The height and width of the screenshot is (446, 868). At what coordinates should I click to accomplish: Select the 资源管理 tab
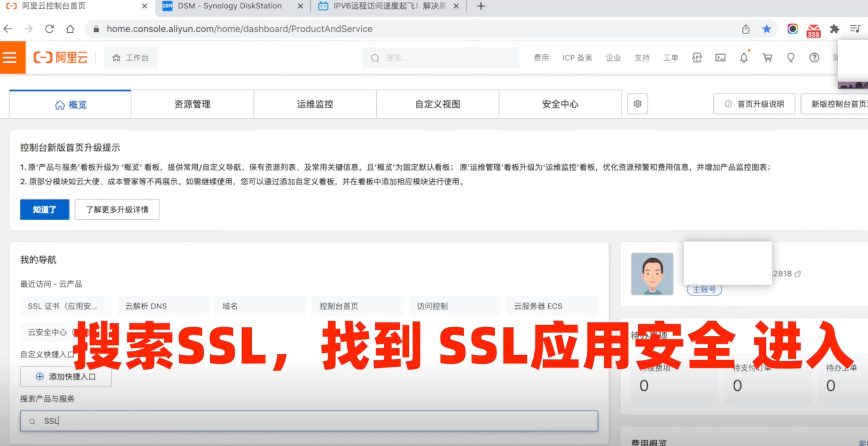point(192,104)
